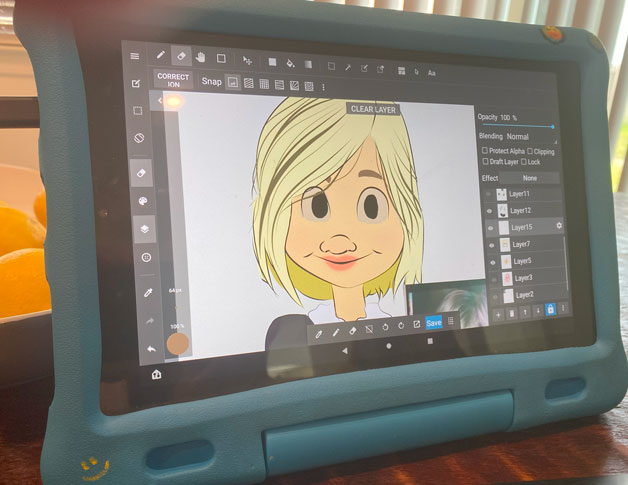Image resolution: width=628 pixels, height=485 pixels.
Task: Enable the Clipping checkbox
Action: (x=530, y=151)
